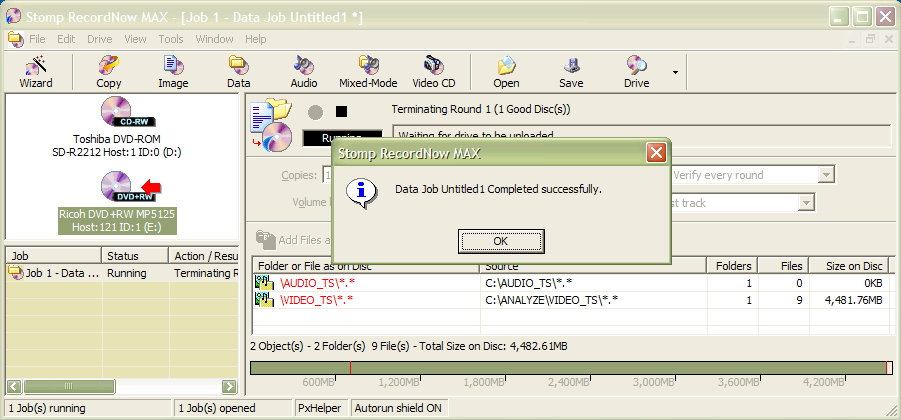Restore down the inner job window
The width and height of the screenshot is (901, 420).
[871, 39]
